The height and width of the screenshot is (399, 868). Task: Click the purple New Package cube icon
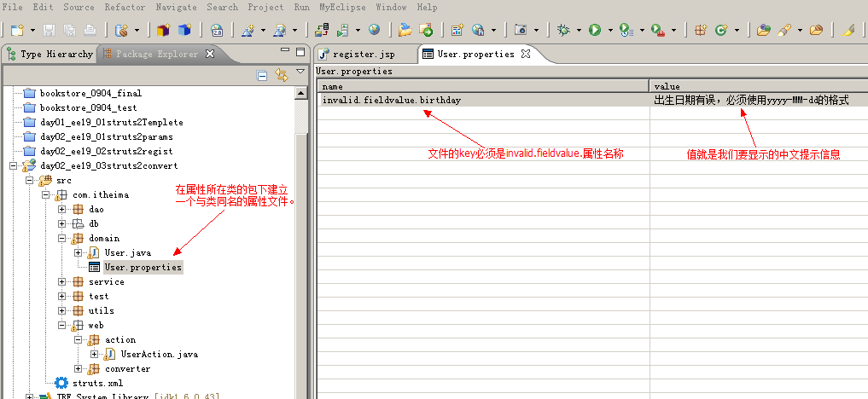tap(163, 30)
